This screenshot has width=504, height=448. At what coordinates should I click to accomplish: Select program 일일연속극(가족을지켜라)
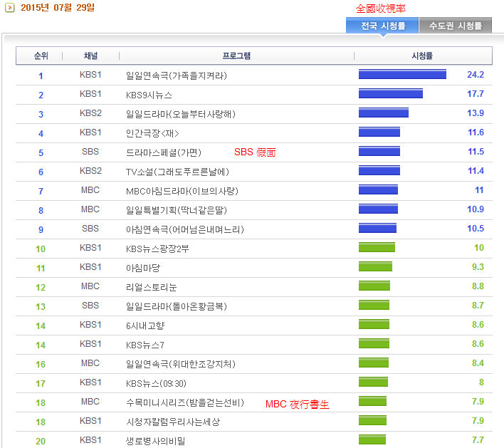point(177,75)
